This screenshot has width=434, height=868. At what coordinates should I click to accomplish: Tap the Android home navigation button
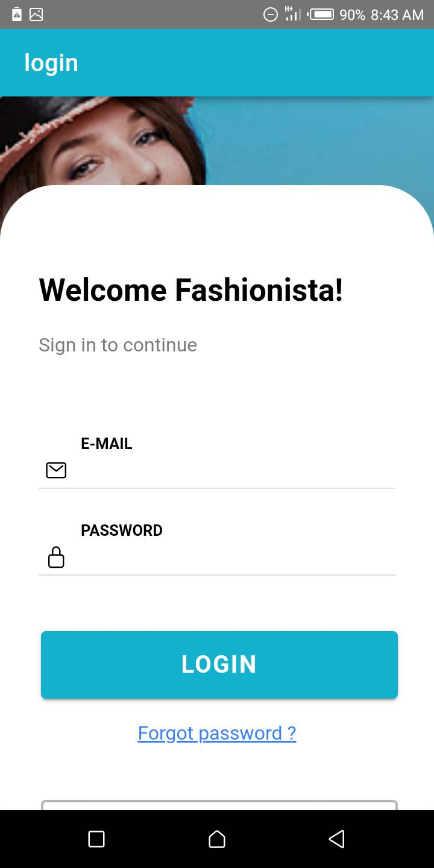pyautogui.click(x=217, y=839)
